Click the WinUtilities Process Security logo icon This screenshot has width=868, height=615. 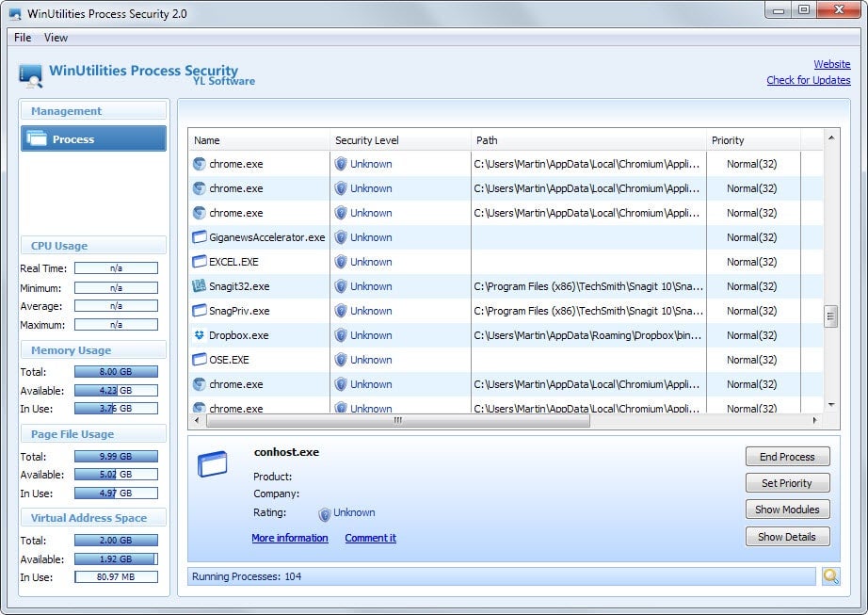pyautogui.click(x=30, y=76)
